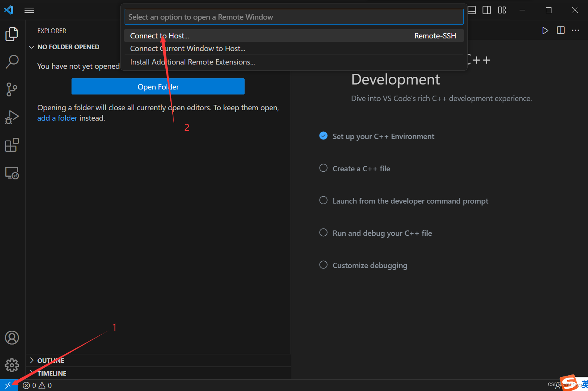Click the add a folder link

57,118
